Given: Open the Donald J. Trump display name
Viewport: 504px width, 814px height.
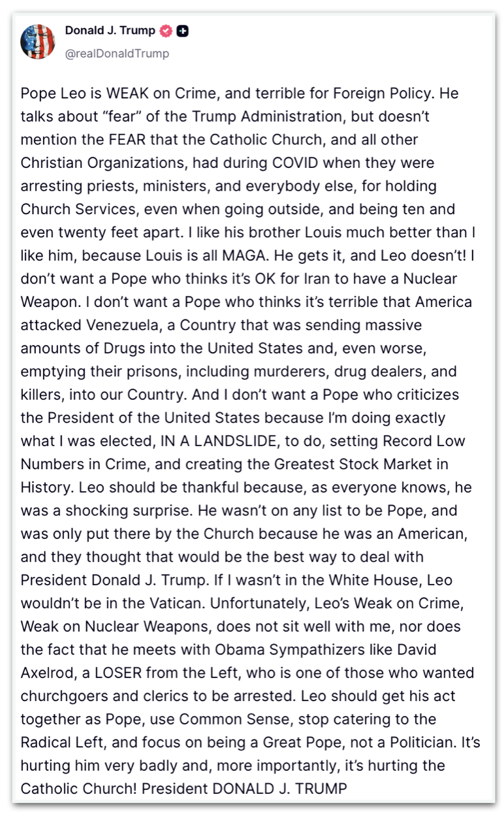Looking at the screenshot, I should 110,31.
